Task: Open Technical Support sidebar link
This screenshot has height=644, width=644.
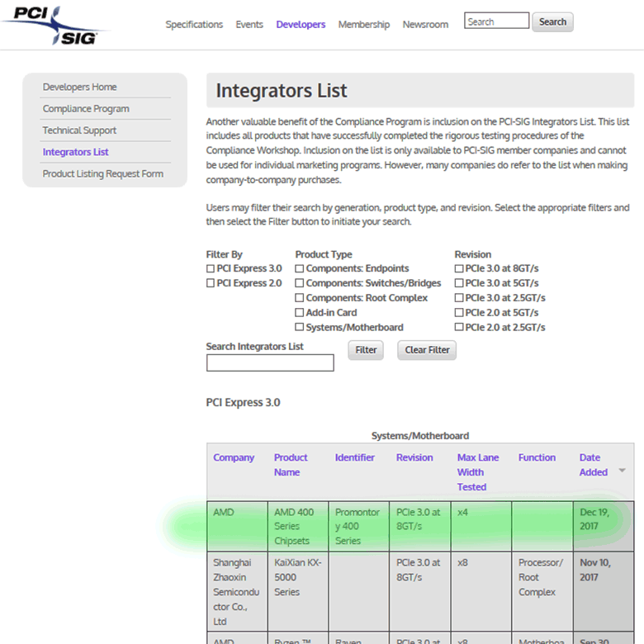Action: [79, 130]
